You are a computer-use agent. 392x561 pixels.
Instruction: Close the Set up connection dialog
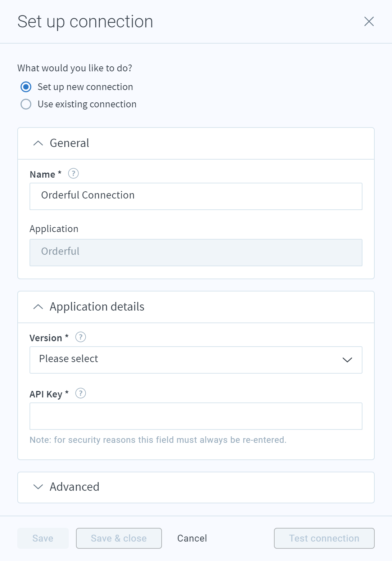[369, 22]
